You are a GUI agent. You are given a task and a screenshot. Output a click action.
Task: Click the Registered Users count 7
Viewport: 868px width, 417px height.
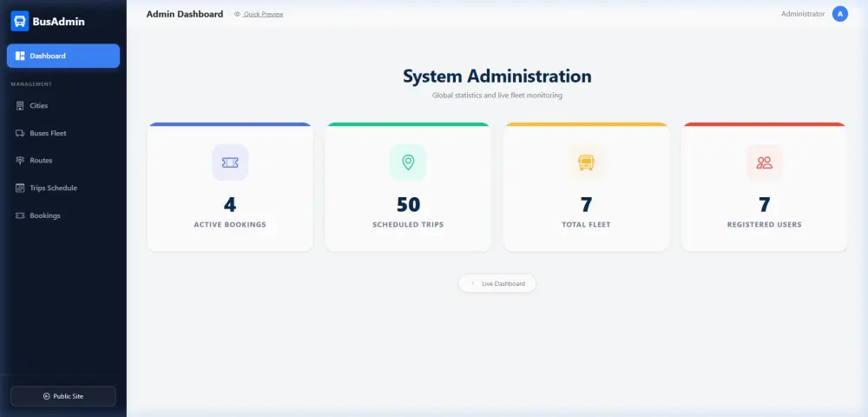click(765, 204)
